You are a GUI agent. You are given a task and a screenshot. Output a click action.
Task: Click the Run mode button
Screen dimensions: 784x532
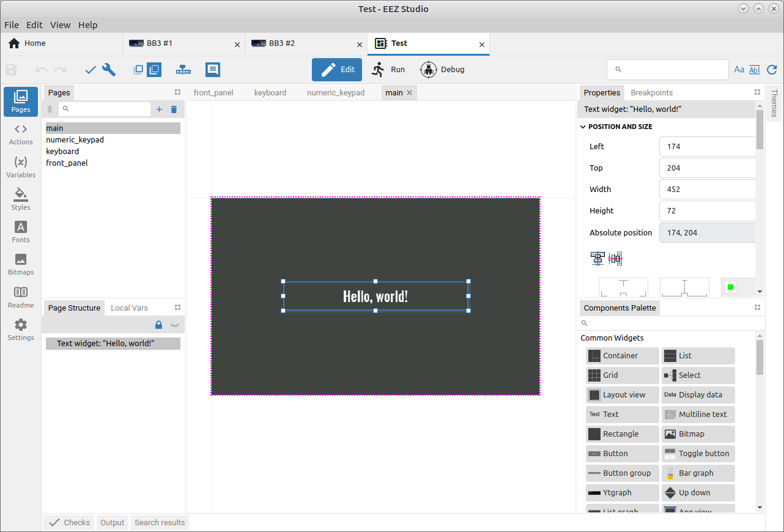(x=388, y=70)
